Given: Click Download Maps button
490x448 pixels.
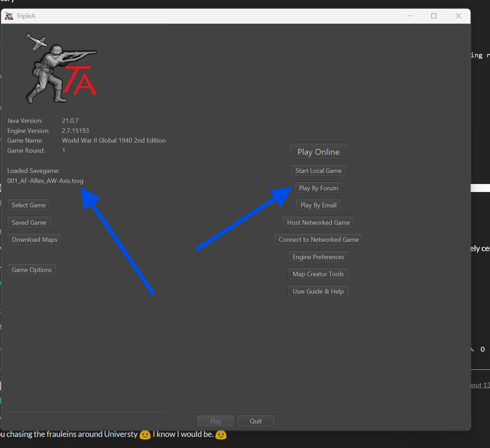Looking at the screenshot, I should [34, 240].
